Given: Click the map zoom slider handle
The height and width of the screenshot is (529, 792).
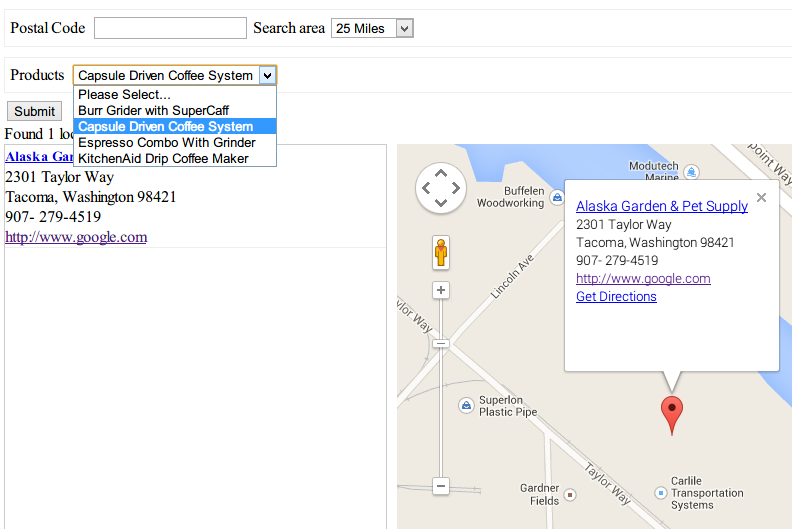Looking at the screenshot, I should 441,344.
